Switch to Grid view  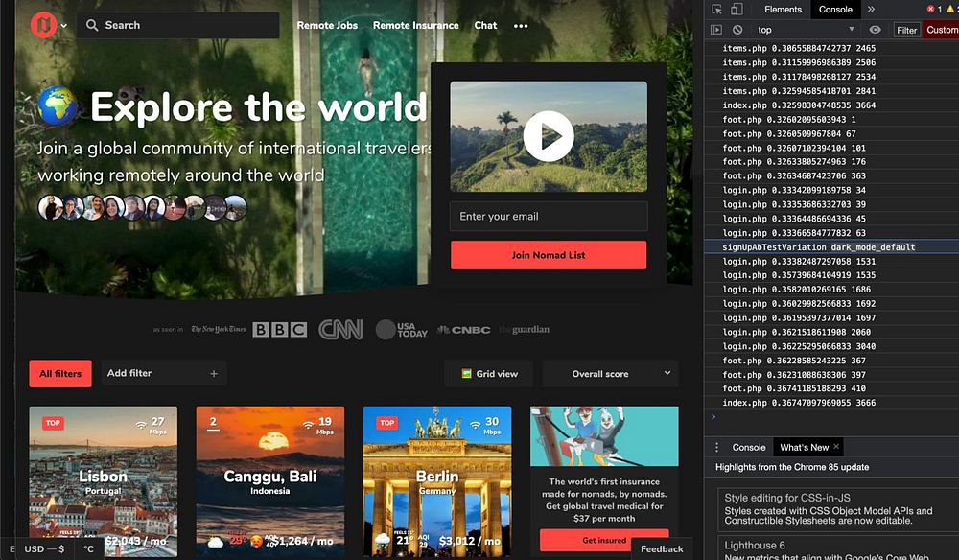[489, 374]
